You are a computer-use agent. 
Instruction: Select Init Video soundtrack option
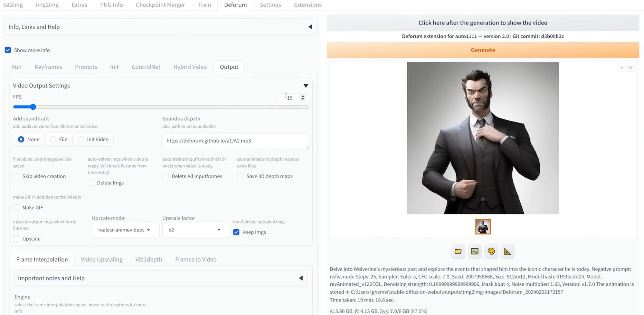(x=93, y=139)
